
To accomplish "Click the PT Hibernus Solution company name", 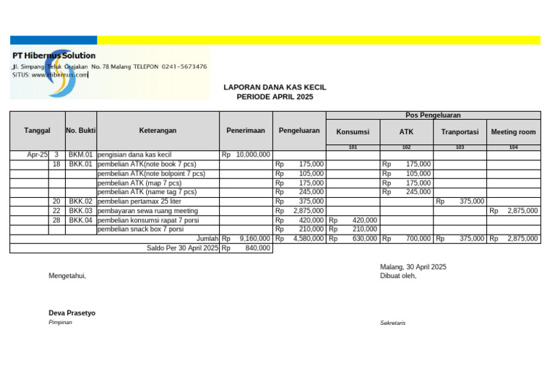I will pyautogui.click(x=53, y=56).
